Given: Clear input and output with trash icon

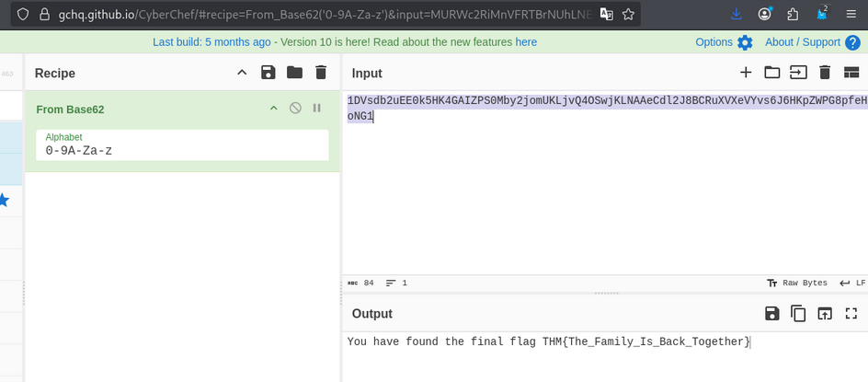Looking at the screenshot, I should [825, 73].
